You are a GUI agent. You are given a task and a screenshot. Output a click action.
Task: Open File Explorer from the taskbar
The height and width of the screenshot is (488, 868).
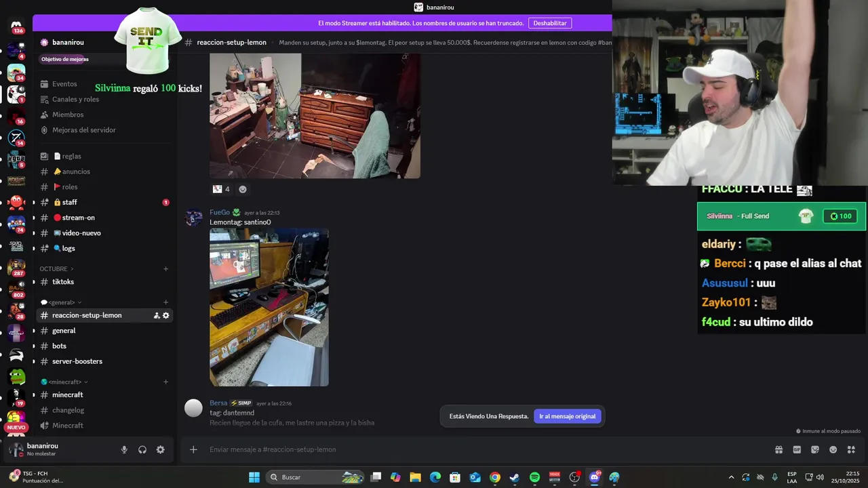[415, 477]
